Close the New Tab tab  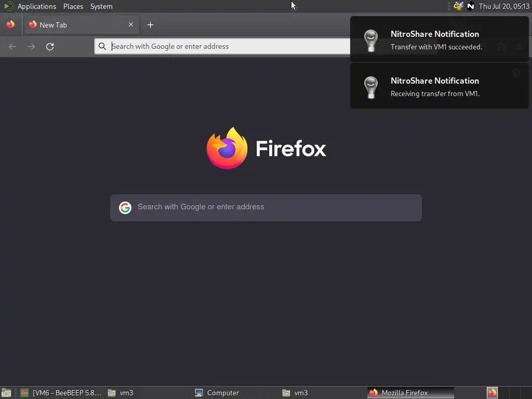coord(131,24)
